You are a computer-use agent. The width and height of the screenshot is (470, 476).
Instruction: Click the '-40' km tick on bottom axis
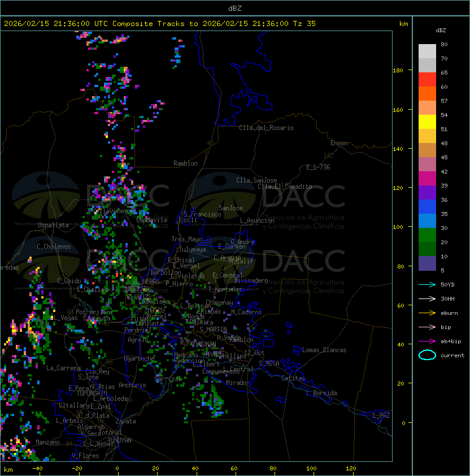coord(37,469)
